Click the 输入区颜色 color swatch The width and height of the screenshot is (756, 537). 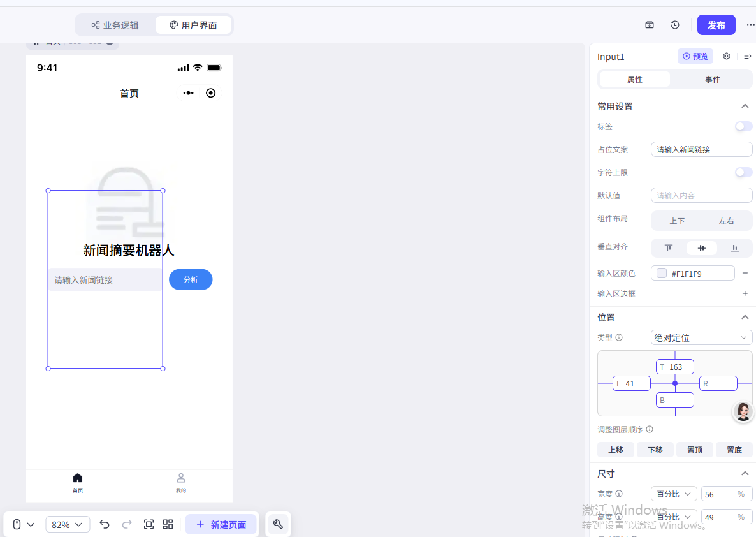pos(662,273)
